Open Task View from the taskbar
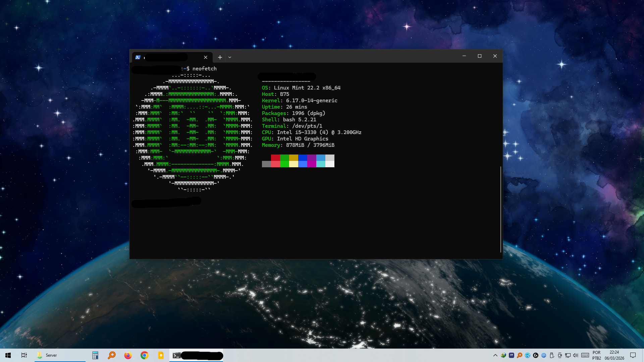The height and width of the screenshot is (362, 644). tap(24, 355)
